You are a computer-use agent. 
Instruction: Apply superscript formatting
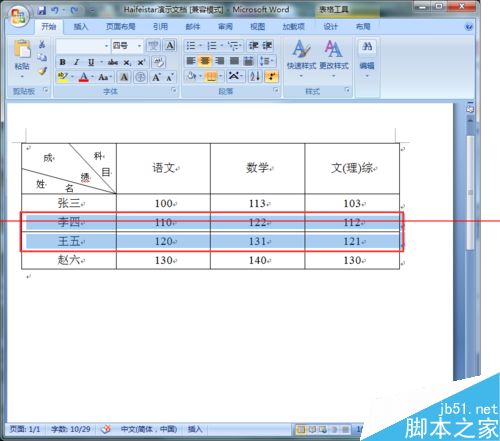pos(141,62)
